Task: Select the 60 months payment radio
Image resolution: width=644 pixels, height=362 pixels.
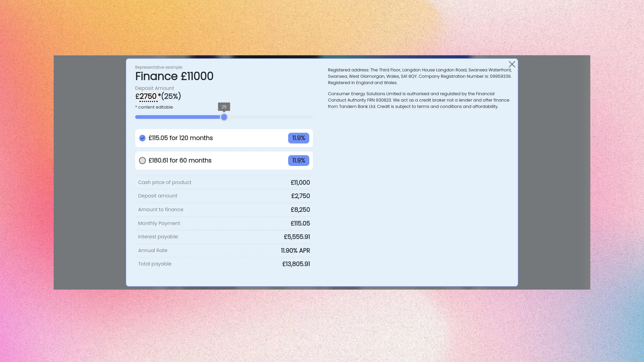Action: [x=142, y=161]
